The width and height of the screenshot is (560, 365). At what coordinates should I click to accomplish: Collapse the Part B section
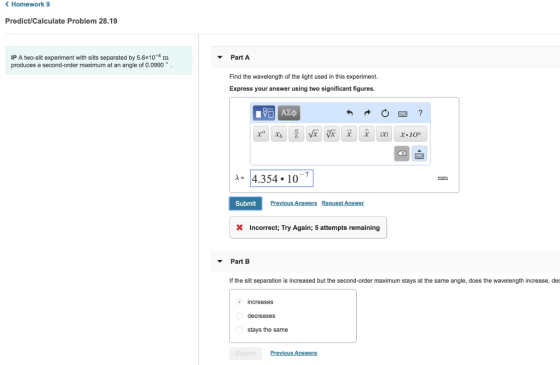220,261
